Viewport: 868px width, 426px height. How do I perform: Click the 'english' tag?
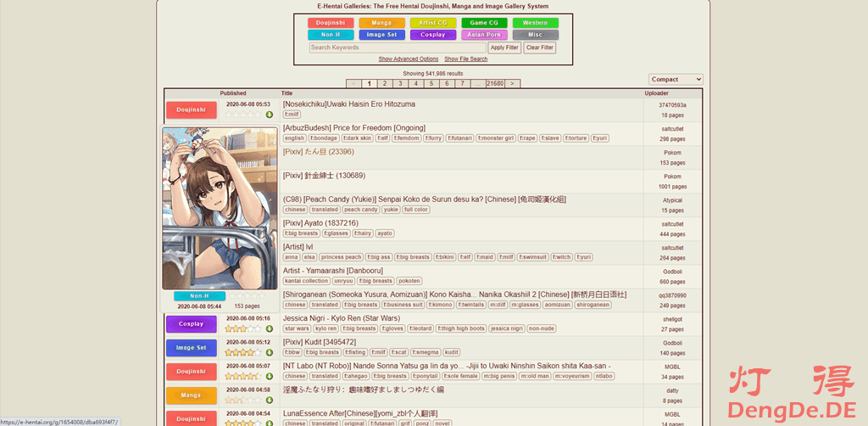pyautogui.click(x=294, y=138)
